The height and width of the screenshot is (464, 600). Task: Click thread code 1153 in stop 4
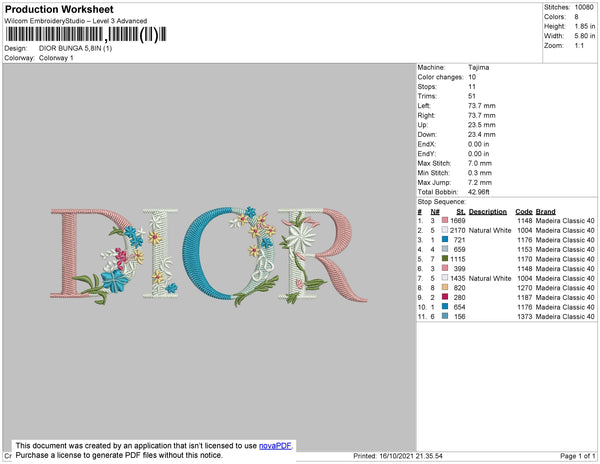coord(524,249)
